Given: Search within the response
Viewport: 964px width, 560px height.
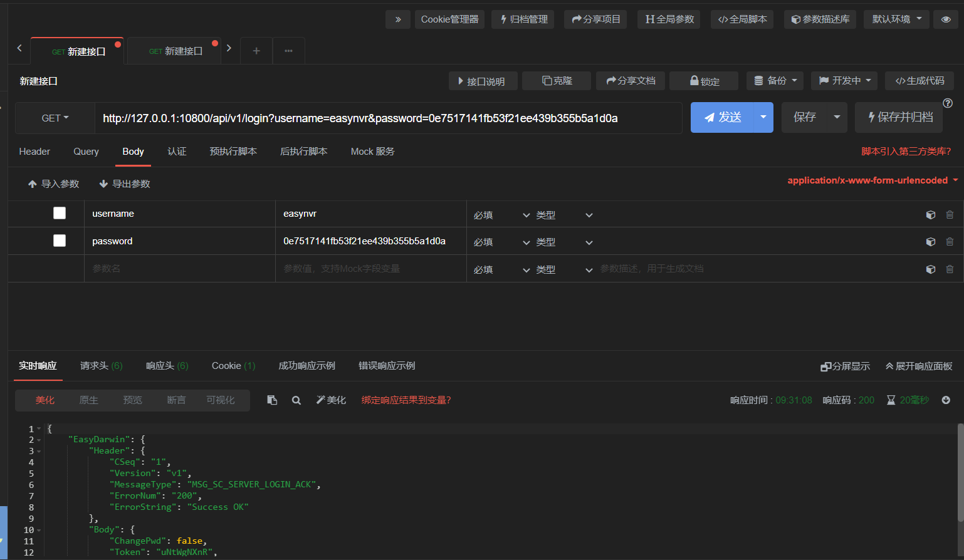Looking at the screenshot, I should coord(296,400).
